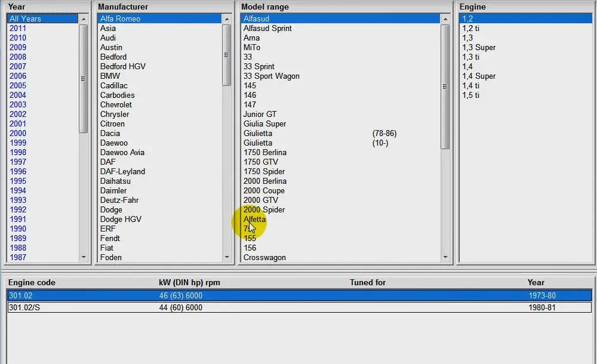Screen dimensions: 597x364
Task: Select Bedford HGV manufacturer
Action: [x=122, y=66]
